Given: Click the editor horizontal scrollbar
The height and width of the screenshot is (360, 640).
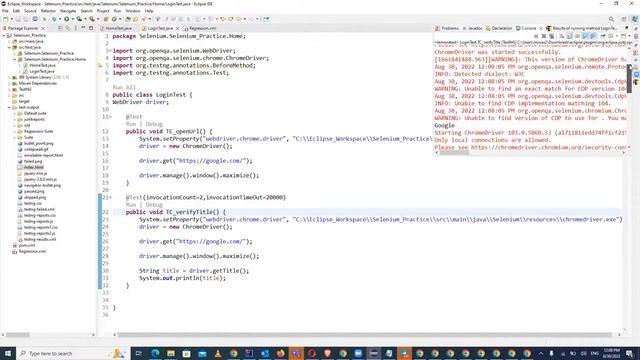Looking at the screenshot, I should coord(364,335).
